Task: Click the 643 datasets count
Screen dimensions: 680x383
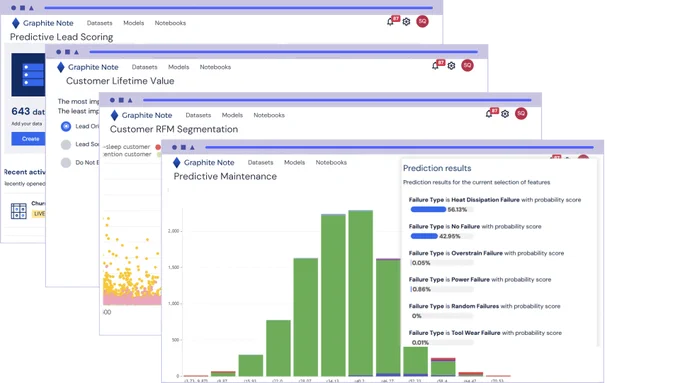Action: [28, 111]
